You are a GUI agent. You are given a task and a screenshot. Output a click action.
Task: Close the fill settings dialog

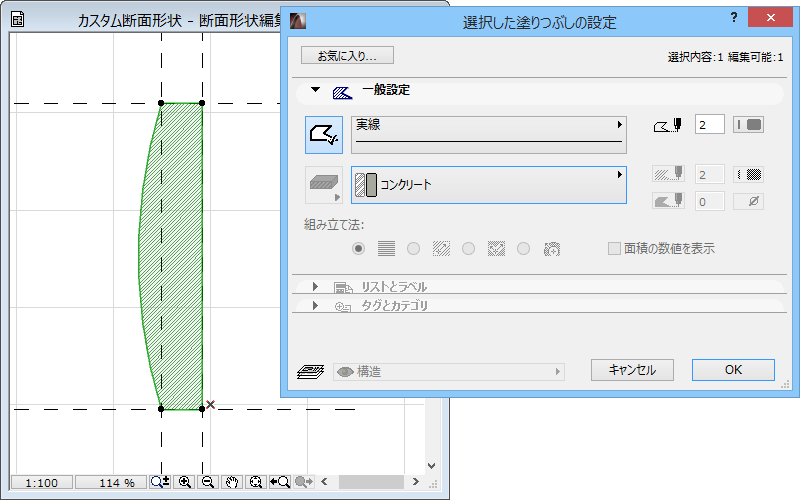click(x=770, y=18)
